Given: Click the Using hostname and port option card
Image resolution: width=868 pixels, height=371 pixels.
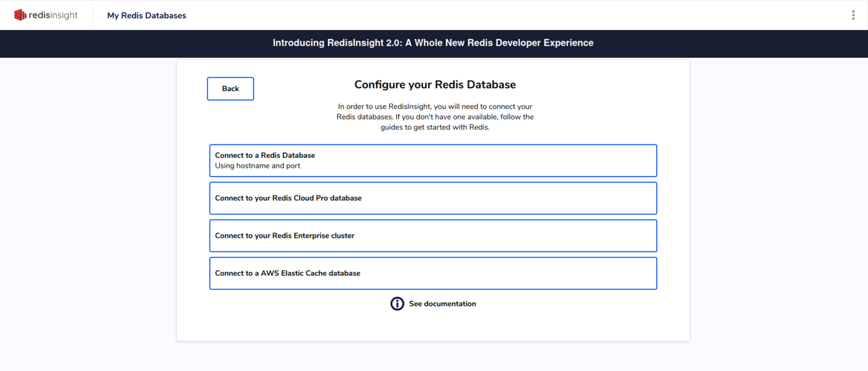Looking at the screenshot, I should [x=433, y=160].
